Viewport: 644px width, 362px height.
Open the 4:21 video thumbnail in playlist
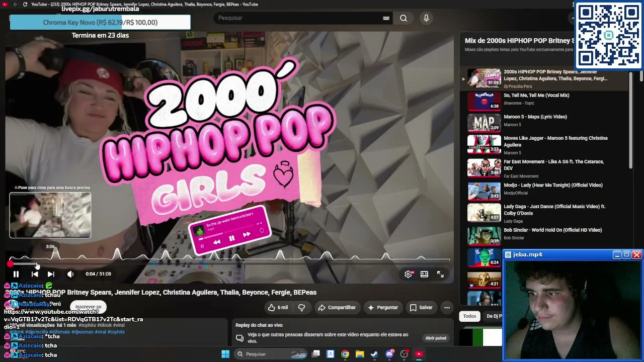point(484,280)
